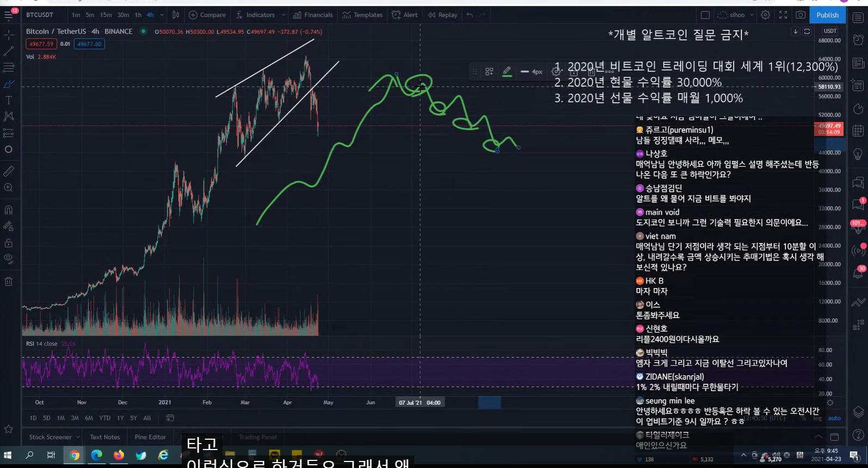868x468 pixels.
Task: Open the hamburger menu with notification badge
Action: [x=9, y=15]
